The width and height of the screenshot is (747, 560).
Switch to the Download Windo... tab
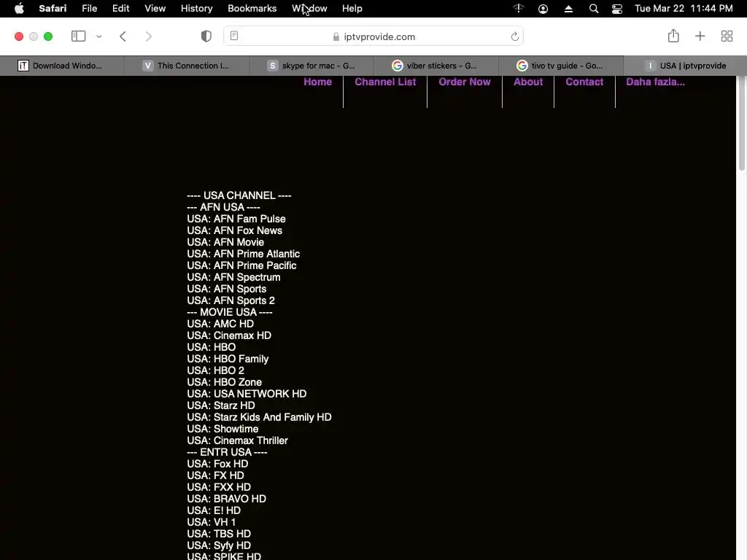tap(62, 66)
